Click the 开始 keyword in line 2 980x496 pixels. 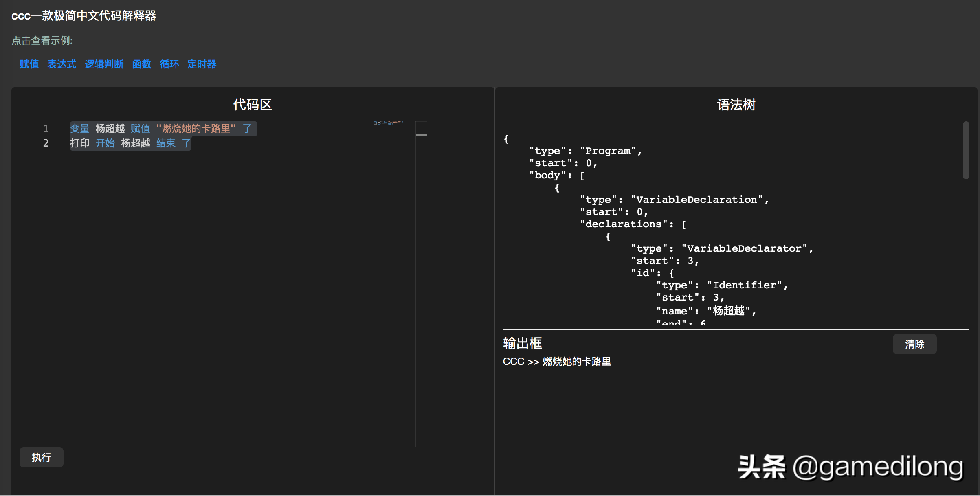click(x=105, y=143)
